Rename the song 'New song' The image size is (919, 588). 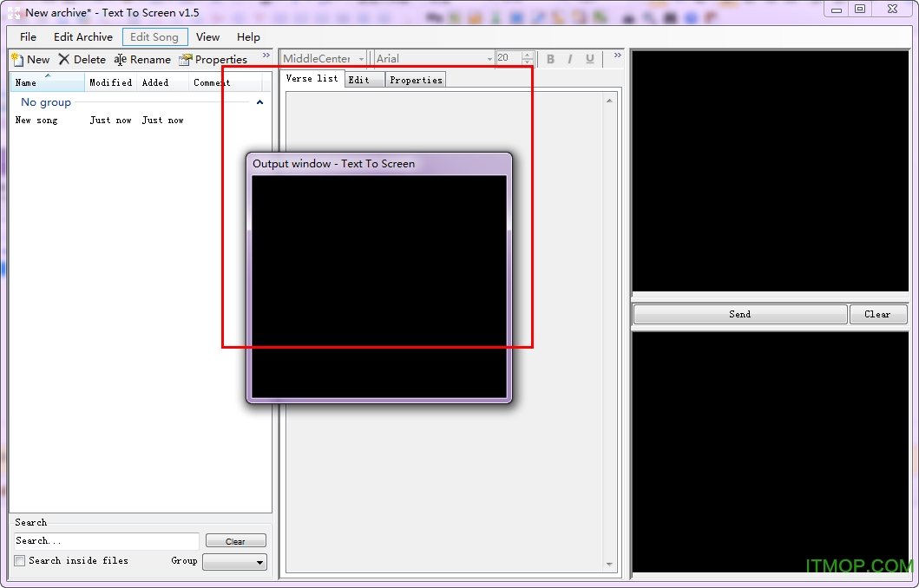coord(142,59)
